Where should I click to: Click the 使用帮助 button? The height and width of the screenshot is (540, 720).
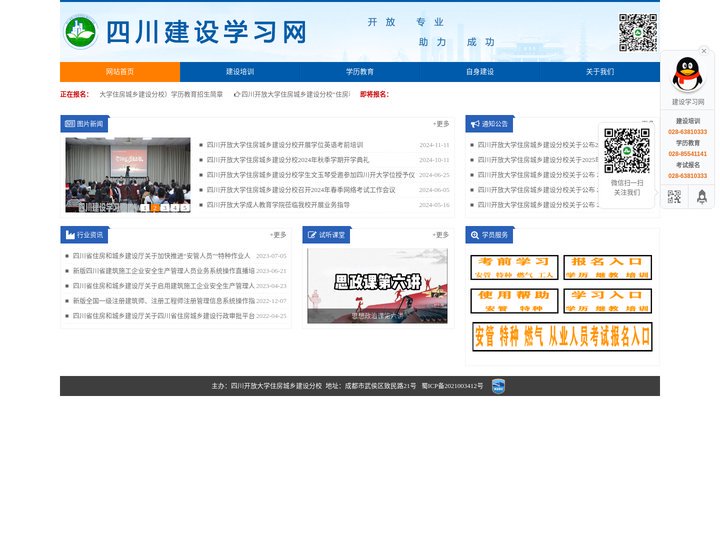point(514,301)
